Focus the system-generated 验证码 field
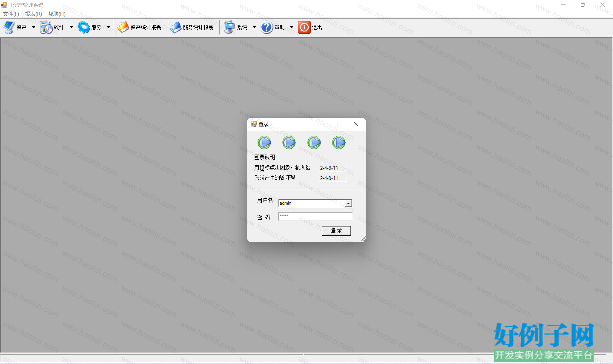This screenshot has height=364, width=613. coord(333,178)
